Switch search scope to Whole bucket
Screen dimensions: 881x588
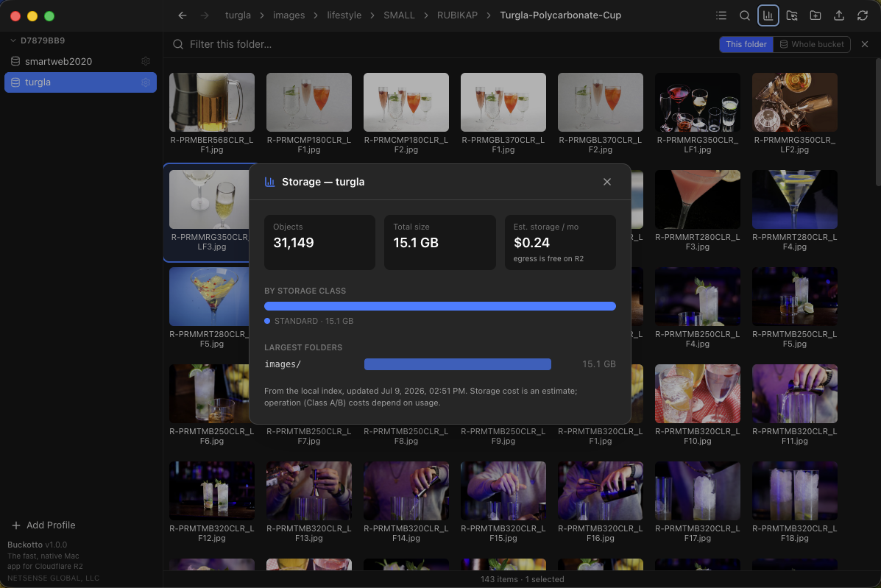pos(812,44)
